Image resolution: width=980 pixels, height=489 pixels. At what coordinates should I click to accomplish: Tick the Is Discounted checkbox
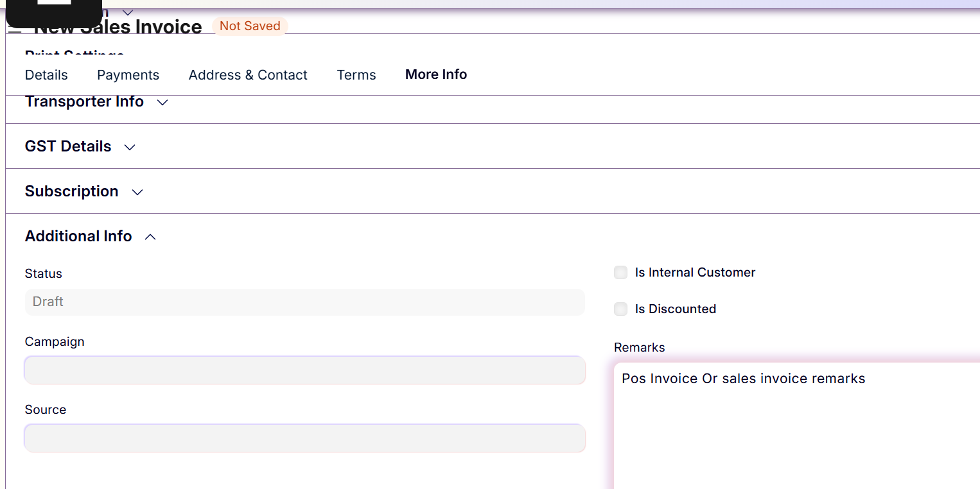(x=620, y=309)
